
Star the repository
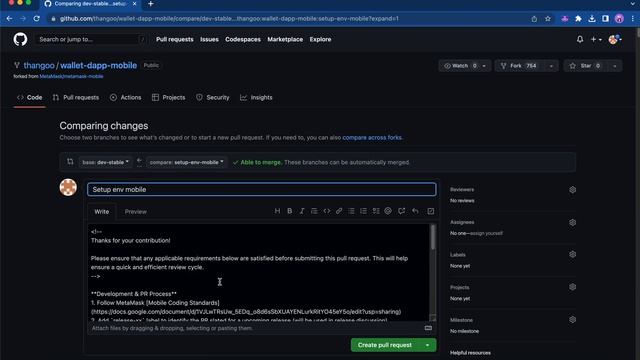click(x=586, y=66)
